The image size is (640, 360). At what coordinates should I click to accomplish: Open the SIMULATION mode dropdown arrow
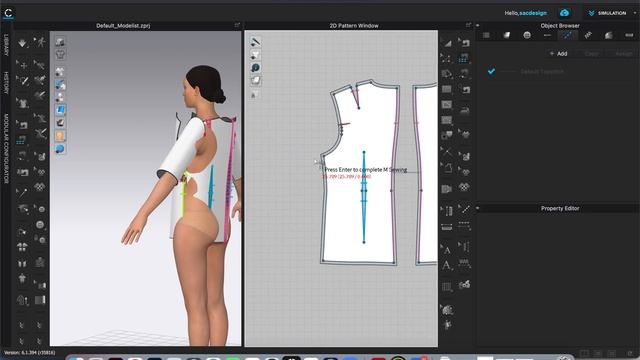click(635, 13)
